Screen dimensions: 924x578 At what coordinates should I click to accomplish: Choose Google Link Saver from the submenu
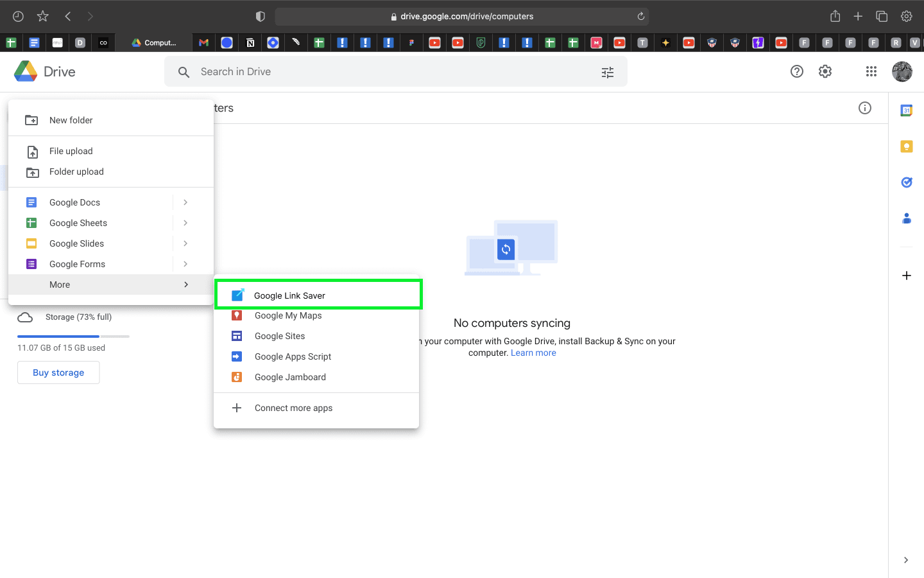coord(318,295)
